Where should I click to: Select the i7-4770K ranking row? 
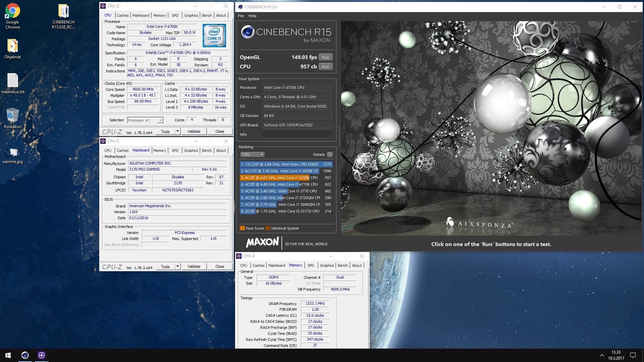tap(286, 184)
